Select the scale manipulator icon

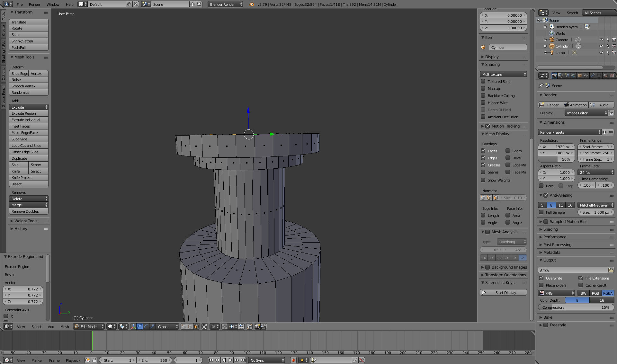[152, 326]
